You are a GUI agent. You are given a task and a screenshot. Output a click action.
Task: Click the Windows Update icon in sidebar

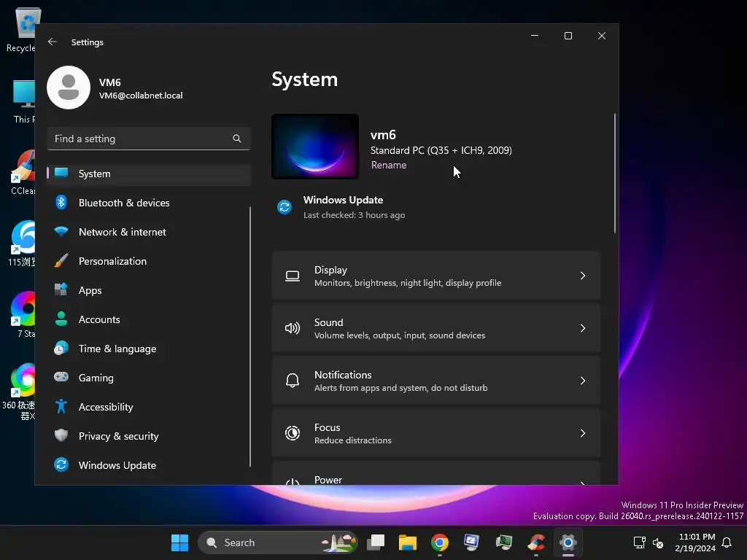click(61, 464)
